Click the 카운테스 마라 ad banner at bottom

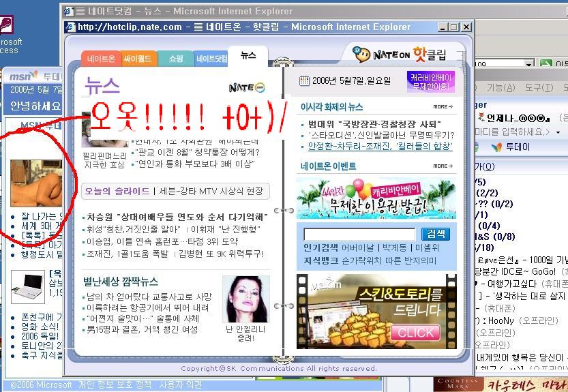[500, 385]
